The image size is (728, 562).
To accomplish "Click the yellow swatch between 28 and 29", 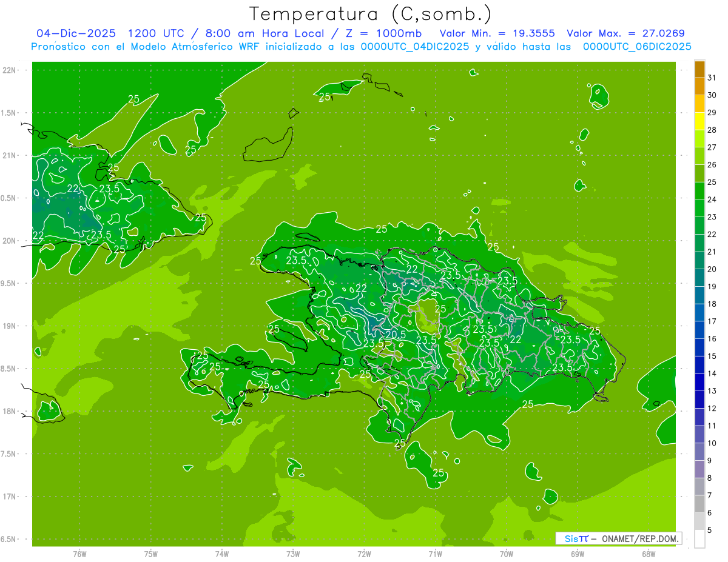I will coord(700,121).
